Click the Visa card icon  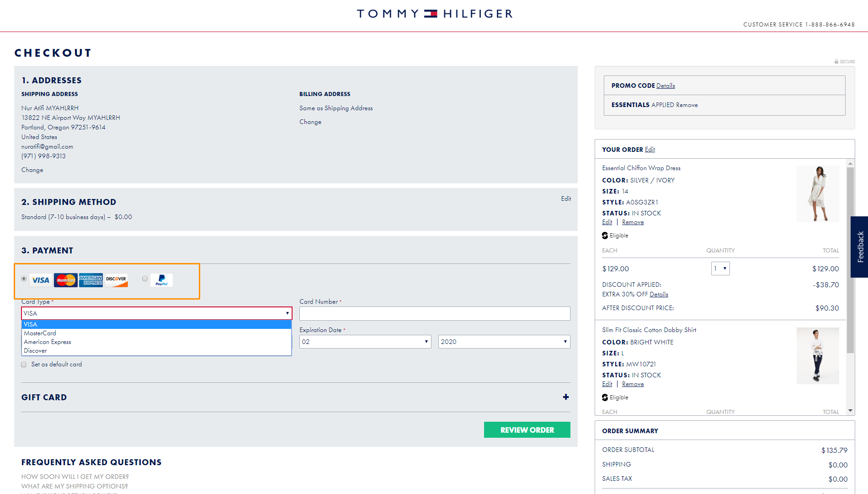click(41, 280)
